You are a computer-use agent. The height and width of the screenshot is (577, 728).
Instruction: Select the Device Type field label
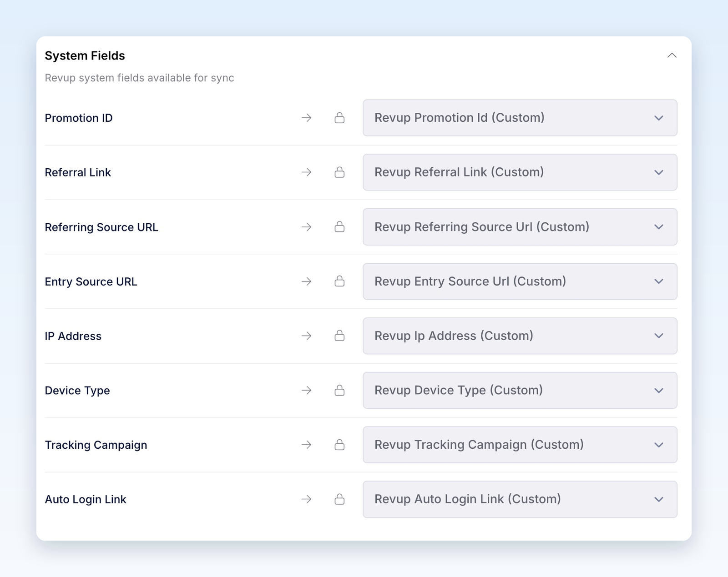pos(77,391)
